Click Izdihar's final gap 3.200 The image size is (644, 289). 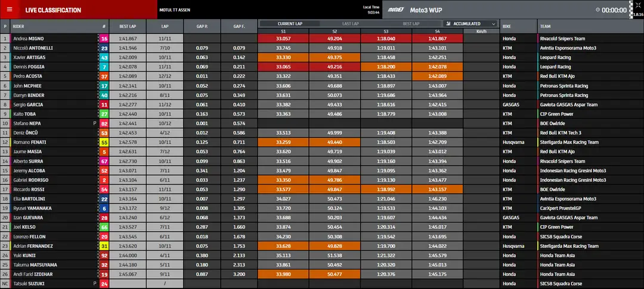pyautogui.click(x=239, y=274)
